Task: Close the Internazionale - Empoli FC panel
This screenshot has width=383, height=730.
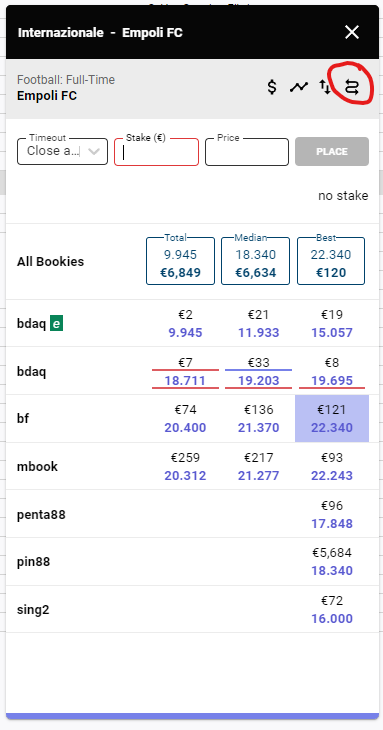Action: click(x=352, y=32)
